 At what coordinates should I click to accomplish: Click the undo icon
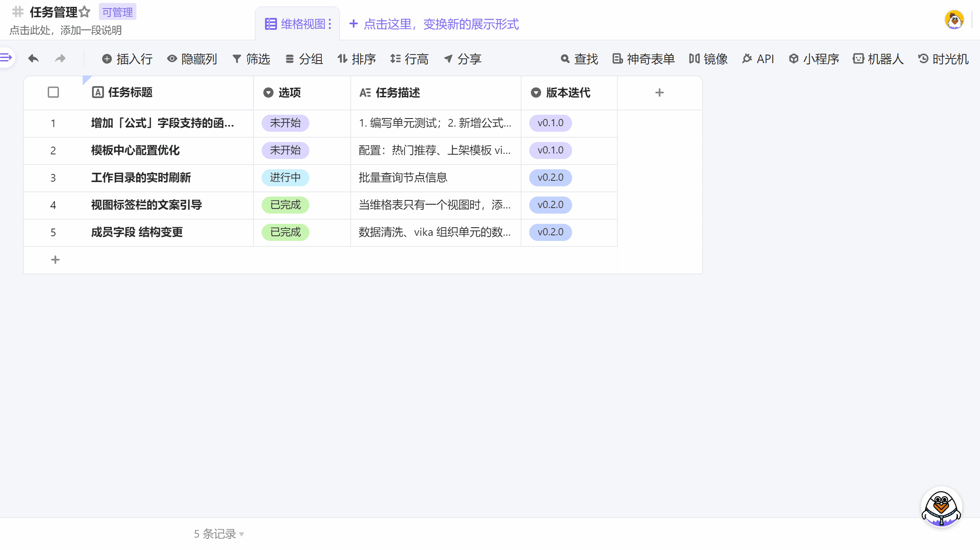[33, 58]
